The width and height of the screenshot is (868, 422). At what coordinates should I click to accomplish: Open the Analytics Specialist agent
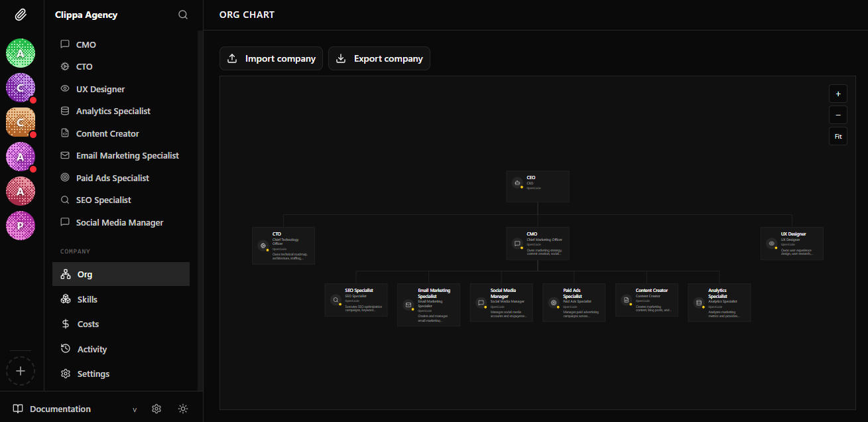pos(121,111)
